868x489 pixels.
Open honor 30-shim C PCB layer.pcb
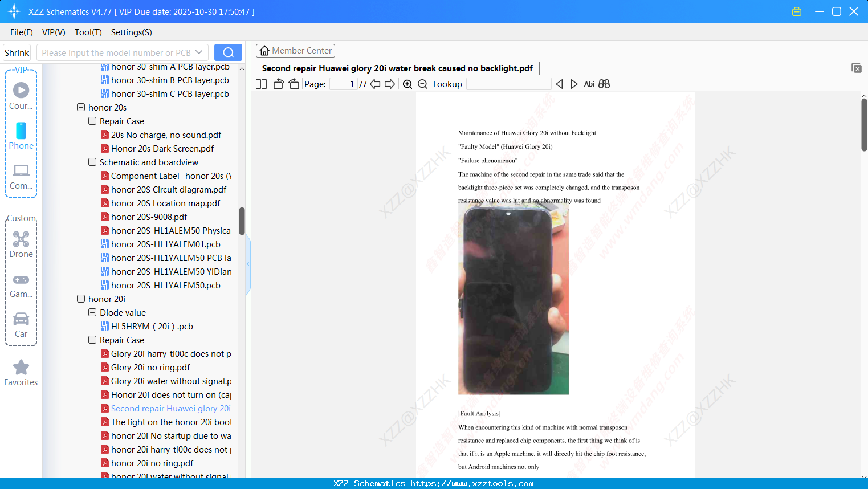pyautogui.click(x=170, y=93)
